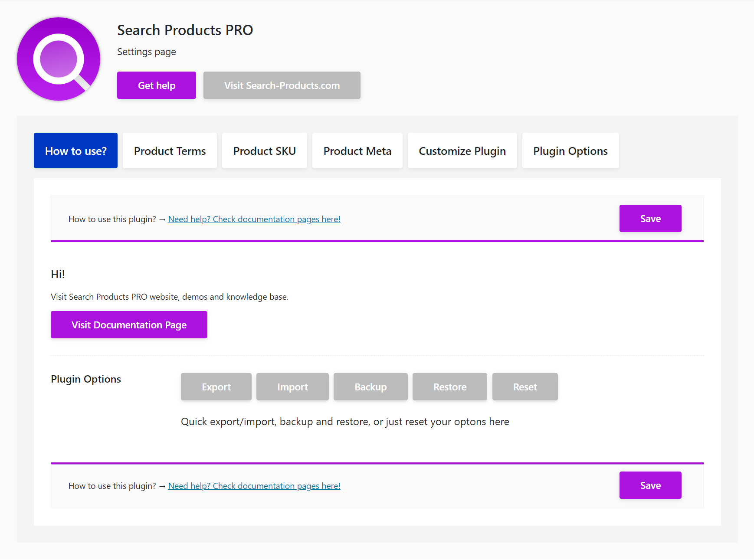Screen dimensions: 754x560
Task: Restore plugin settings from backup
Action: (449, 386)
